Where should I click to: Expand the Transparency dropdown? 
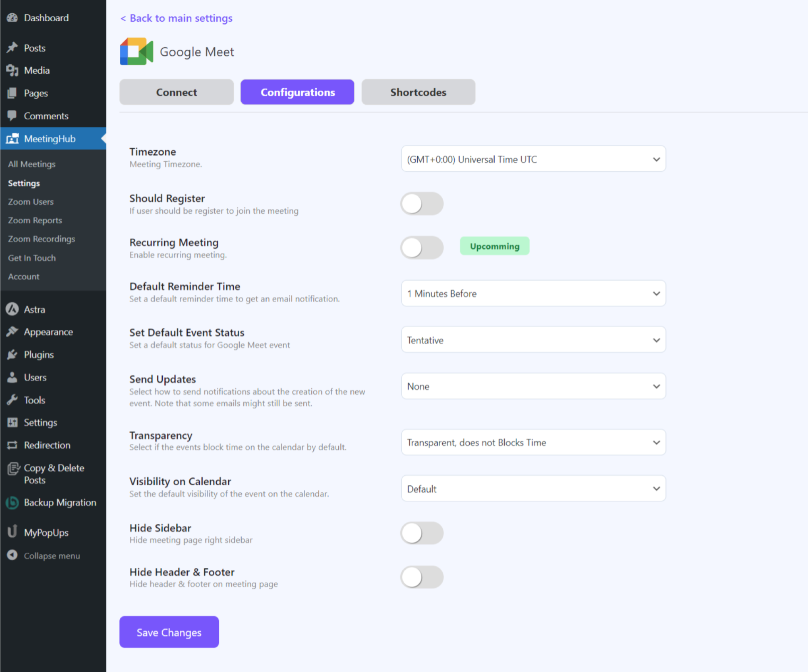(533, 442)
